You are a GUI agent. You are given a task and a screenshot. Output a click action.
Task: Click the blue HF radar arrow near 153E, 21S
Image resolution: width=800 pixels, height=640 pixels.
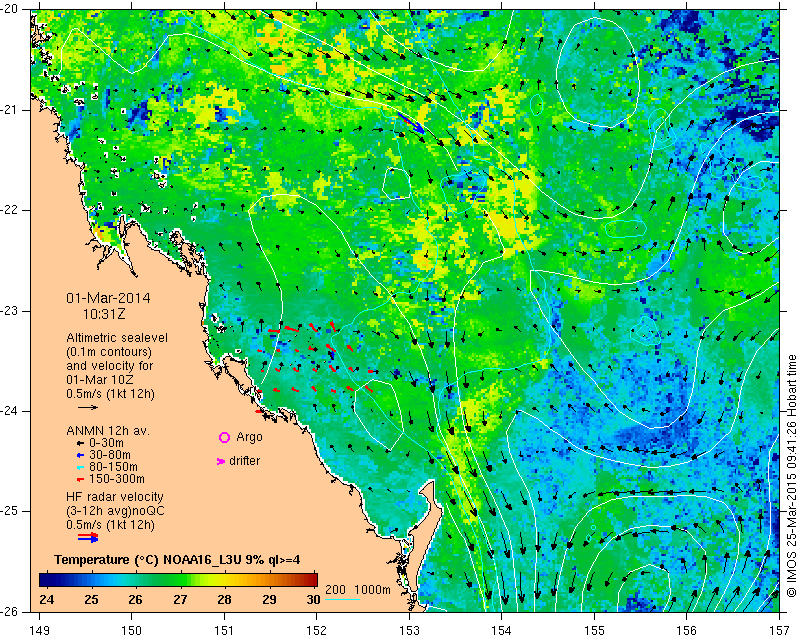(x=411, y=123)
